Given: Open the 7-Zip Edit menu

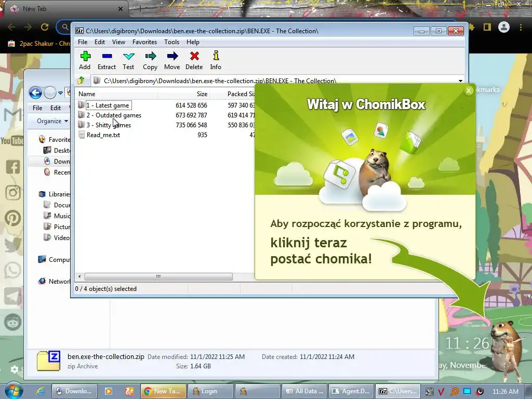Looking at the screenshot, I should point(99,42).
